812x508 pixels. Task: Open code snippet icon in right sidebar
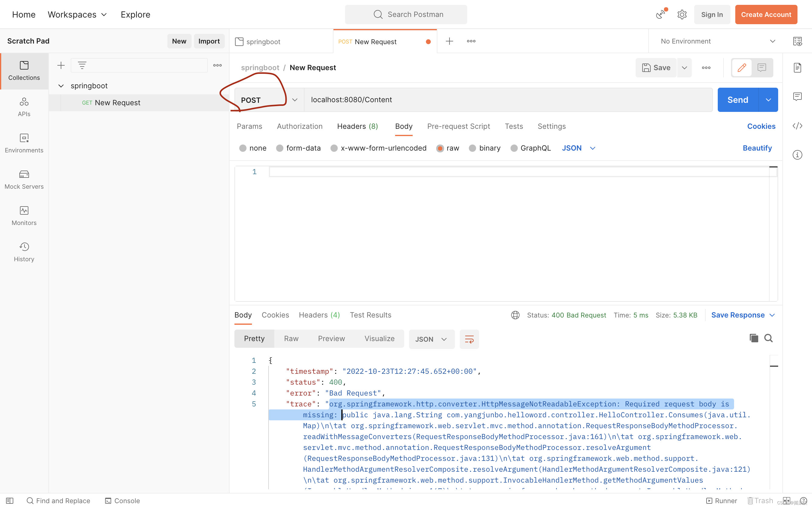(797, 126)
